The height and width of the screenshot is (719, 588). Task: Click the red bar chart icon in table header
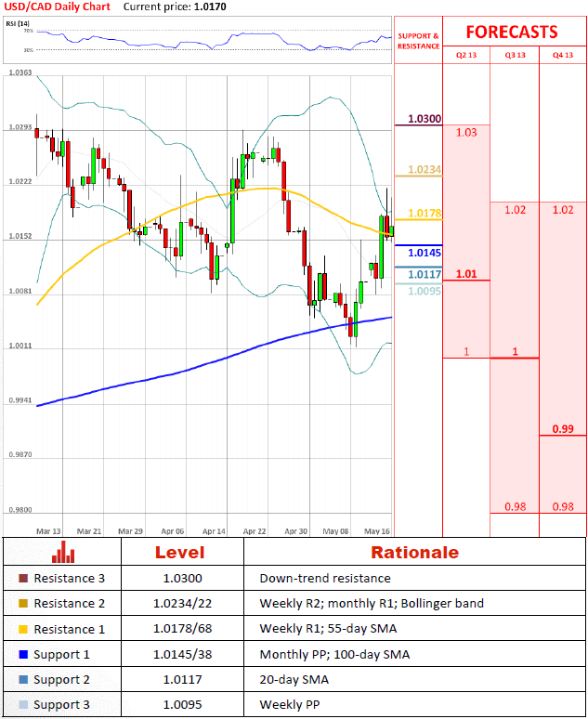63,552
